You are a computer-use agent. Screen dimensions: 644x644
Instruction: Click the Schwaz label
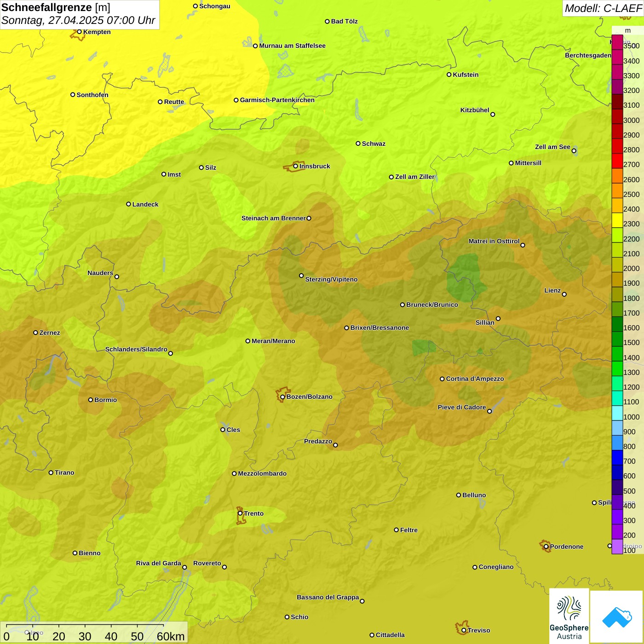pos(374,144)
